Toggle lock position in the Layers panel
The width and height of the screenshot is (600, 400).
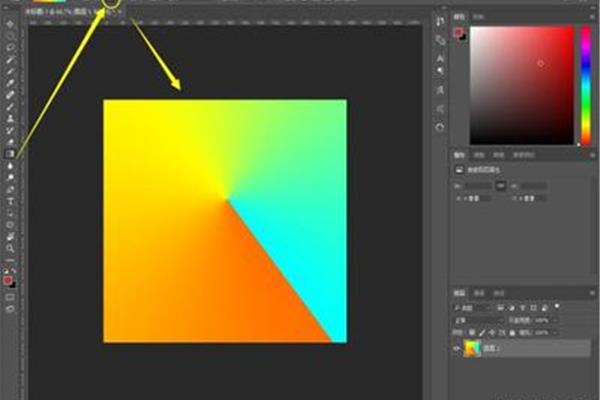pyautogui.click(x=492, y=333)
